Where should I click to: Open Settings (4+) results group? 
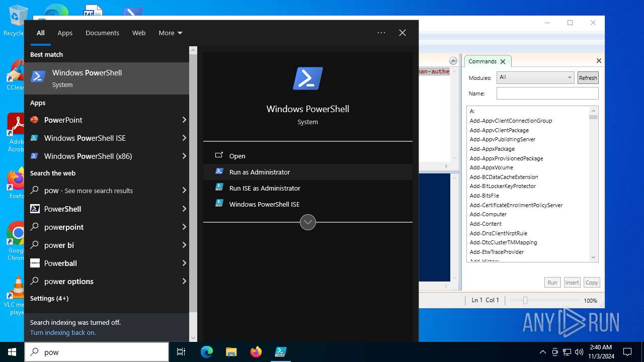[x=49, y=298]
